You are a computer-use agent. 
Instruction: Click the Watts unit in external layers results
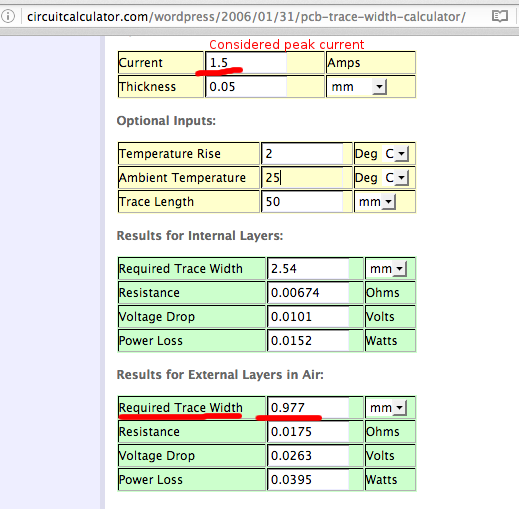[381, 480]
